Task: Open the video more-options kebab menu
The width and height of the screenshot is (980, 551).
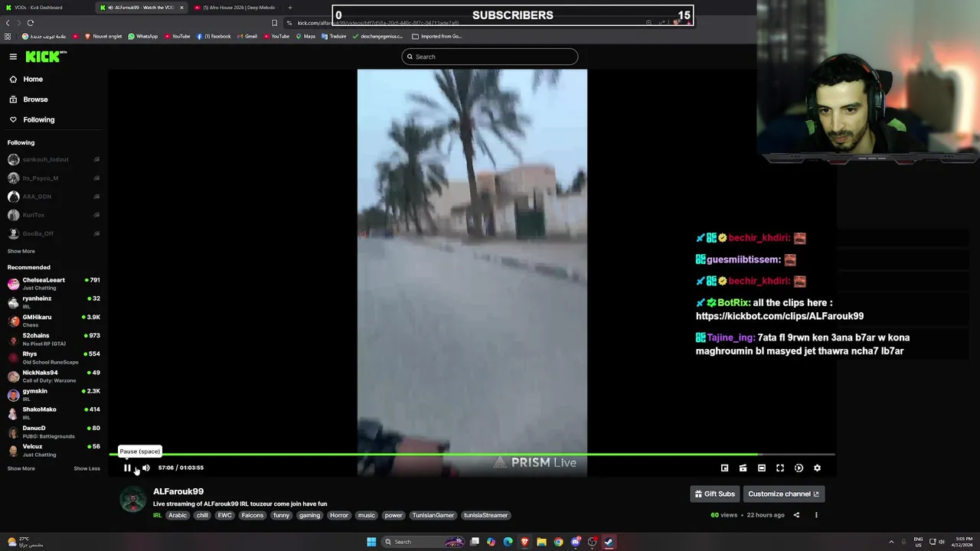Action: coord(816,515)
